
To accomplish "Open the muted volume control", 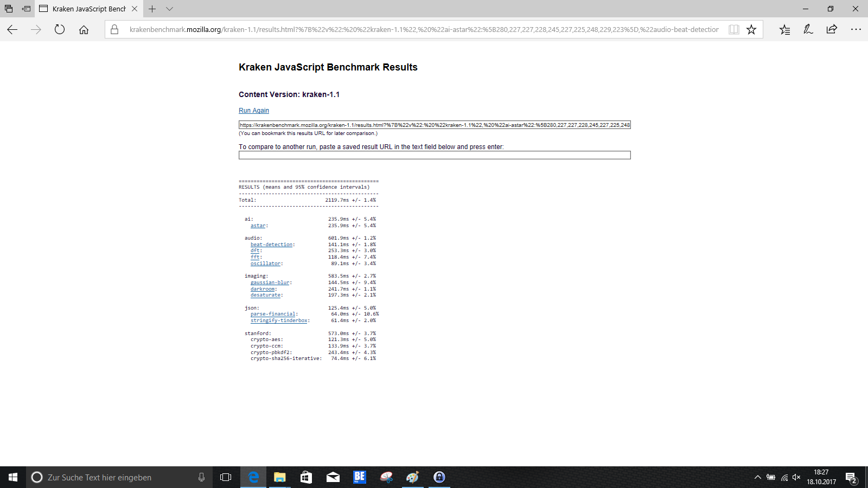I will (796, 477).
